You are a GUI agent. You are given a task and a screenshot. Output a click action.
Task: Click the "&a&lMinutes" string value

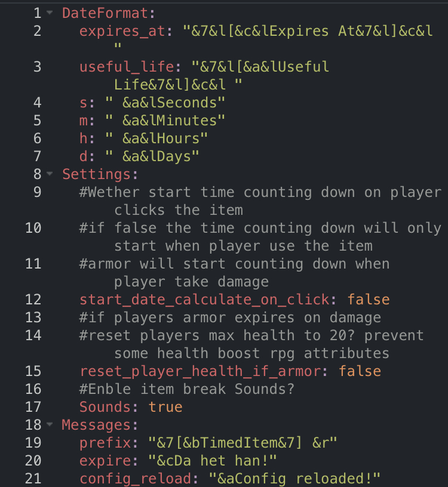click(165, 121)
